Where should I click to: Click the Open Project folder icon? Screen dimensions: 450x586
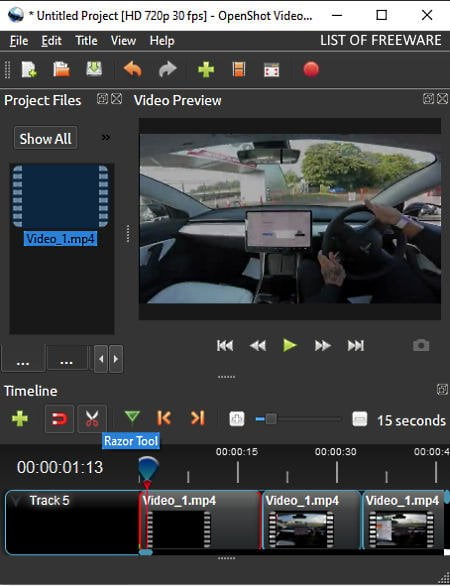point(62,70)
